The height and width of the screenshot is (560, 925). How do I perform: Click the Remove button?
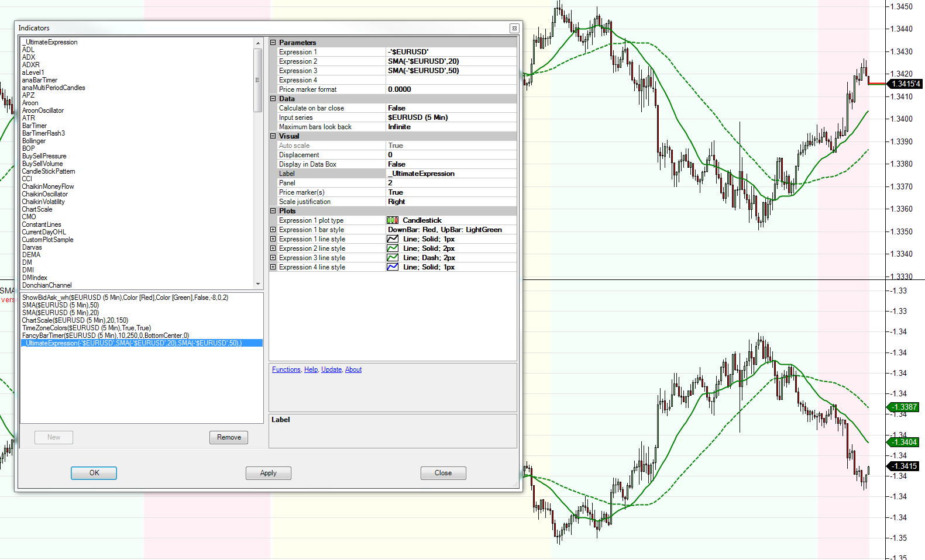[x=229, y=437]
